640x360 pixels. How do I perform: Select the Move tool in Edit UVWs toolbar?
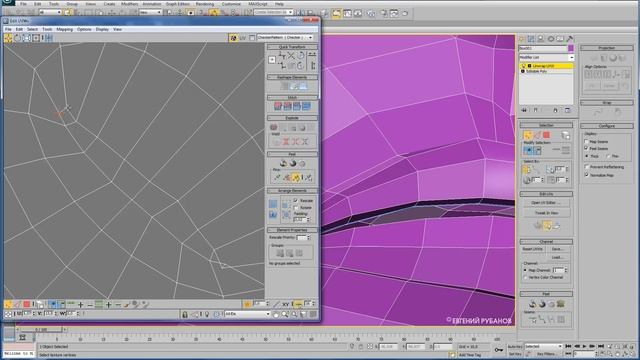point(8,38)
